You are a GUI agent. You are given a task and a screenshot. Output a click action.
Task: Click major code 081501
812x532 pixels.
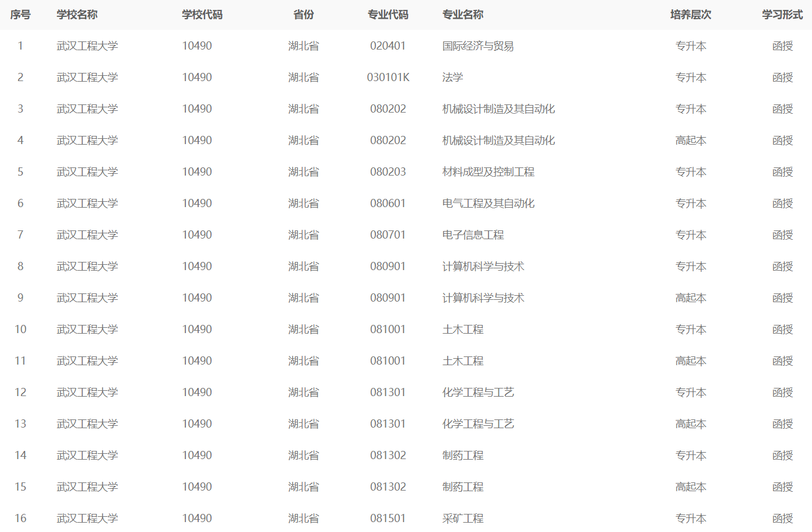click(388, 519)
